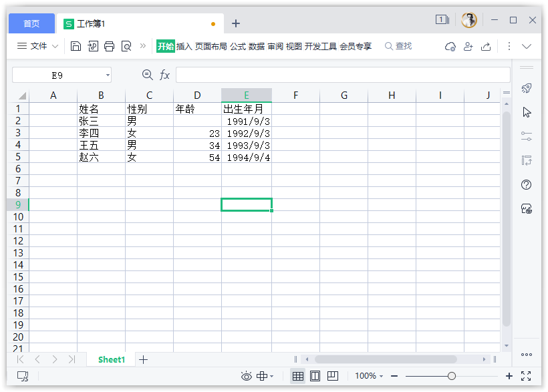Click the 首页 home button

(x=31, y=23)
